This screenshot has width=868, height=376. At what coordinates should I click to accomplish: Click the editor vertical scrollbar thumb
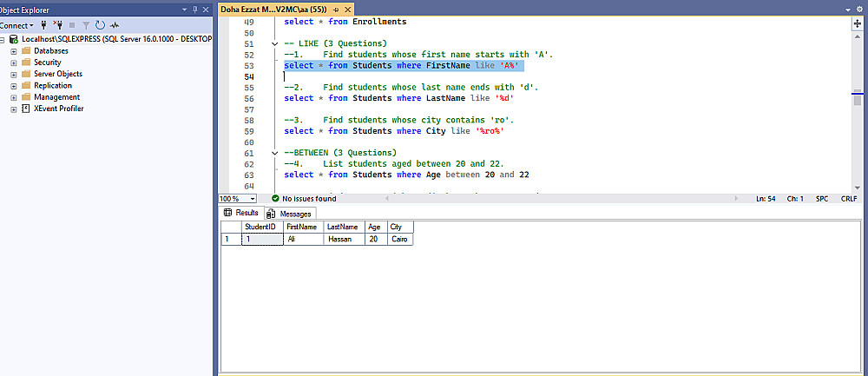click(x=858, y=100)
